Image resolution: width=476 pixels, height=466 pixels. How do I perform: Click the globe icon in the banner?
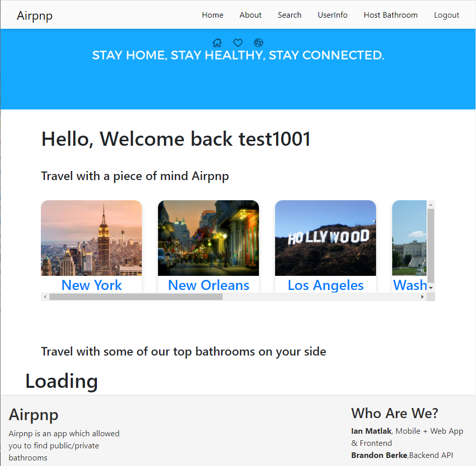tap(258, 43)
